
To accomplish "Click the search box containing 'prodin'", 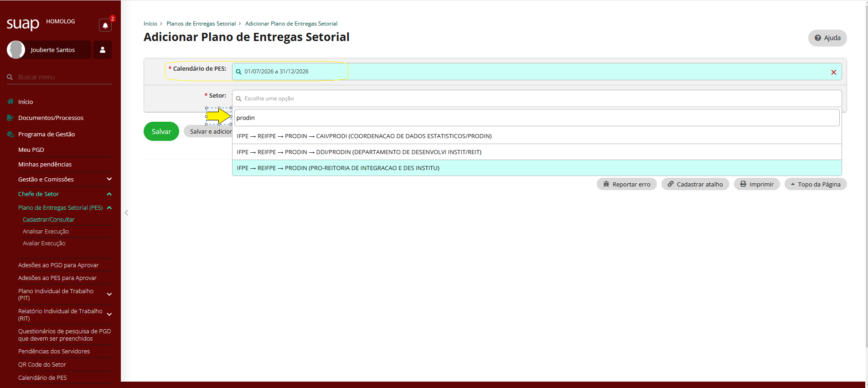I will point(537,118).
